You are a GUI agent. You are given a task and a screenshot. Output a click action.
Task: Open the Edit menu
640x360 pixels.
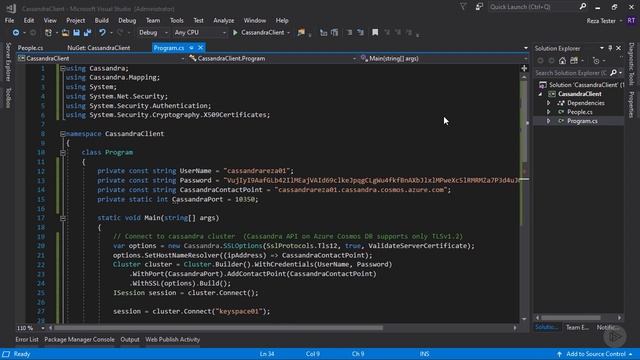click(29, 20)
